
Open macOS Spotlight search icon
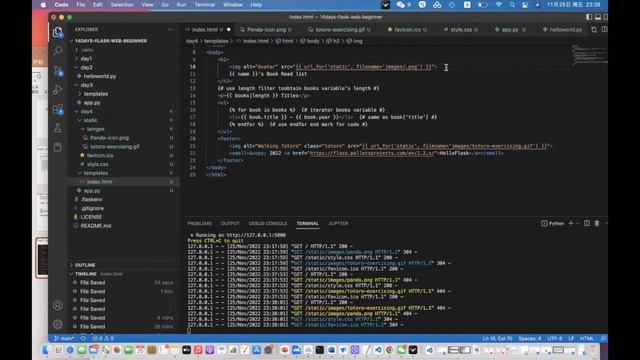(512, 5)
